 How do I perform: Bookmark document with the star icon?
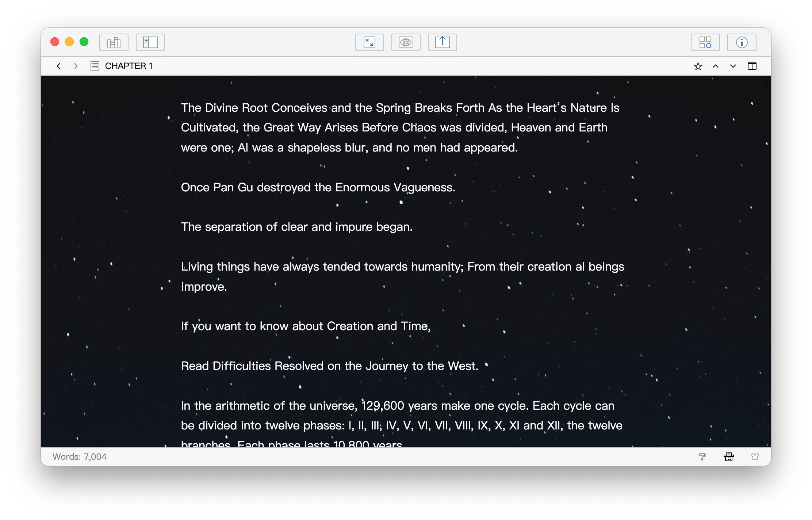pos(698,66)
